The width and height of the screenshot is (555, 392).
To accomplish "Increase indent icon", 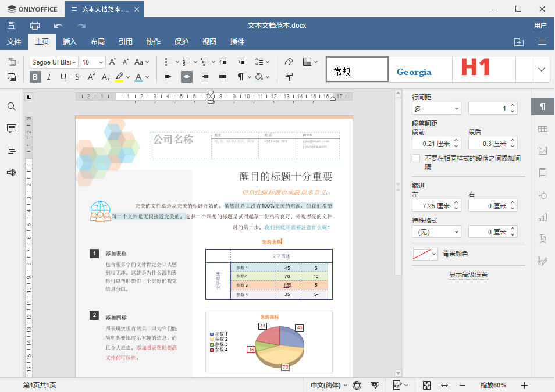I will (x=241, y=62).
